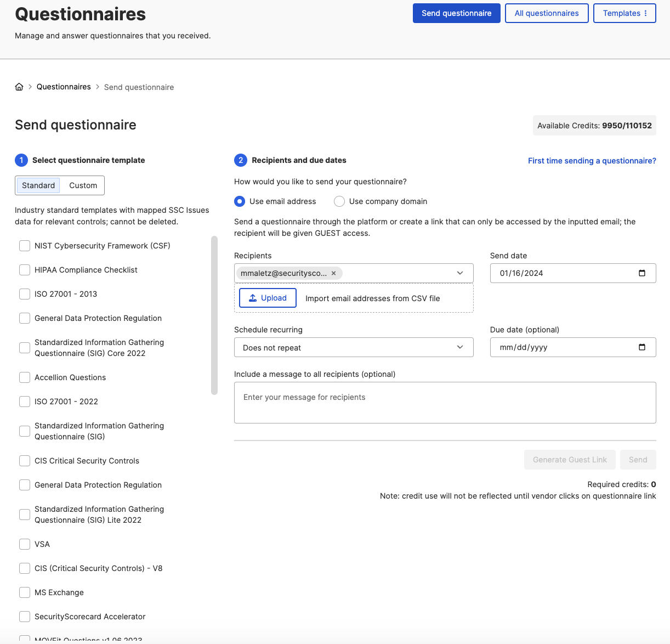Check the NIST Cybersecurity Framework (CSF) template

24,246
